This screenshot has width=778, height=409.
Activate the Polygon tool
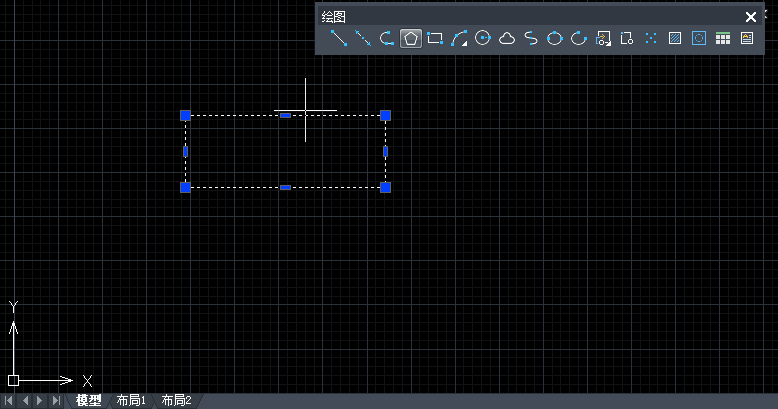(x=410, y=39)
